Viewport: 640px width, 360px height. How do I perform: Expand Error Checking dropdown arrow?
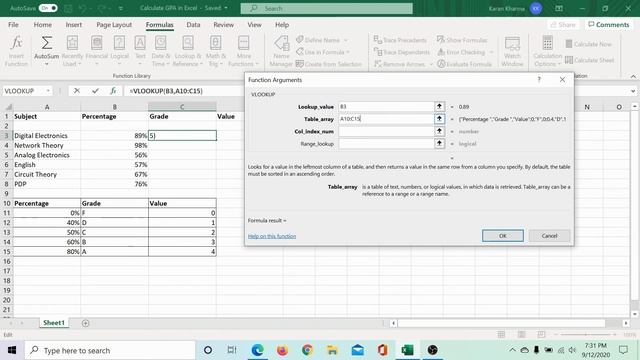[x=491, y=52]
